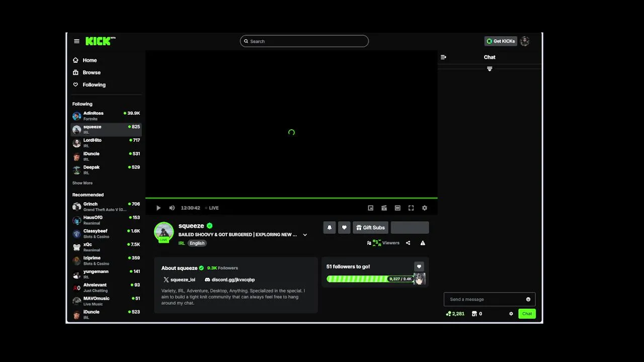Open HausOfG recommended channel

[x=106, y=220]
